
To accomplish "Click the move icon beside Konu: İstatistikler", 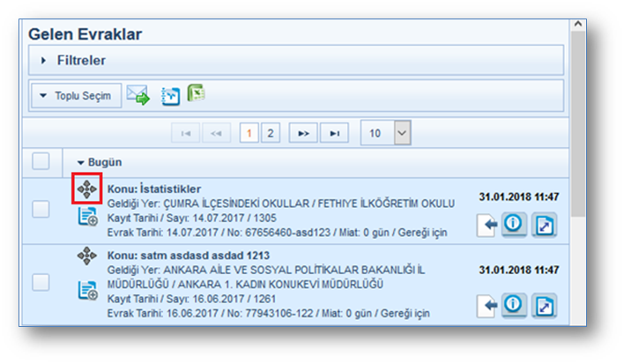I will 87,189.
